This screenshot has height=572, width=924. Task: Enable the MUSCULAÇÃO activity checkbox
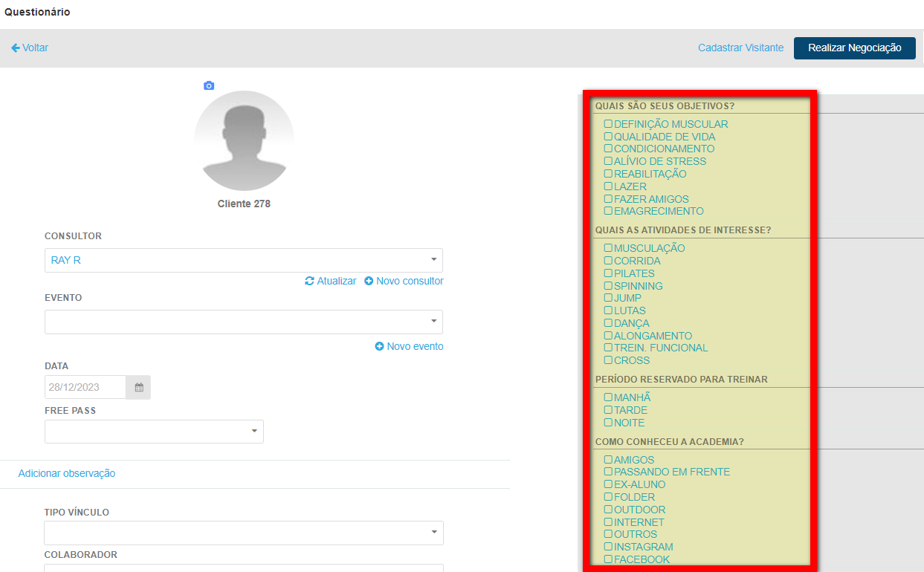click(x=608, y=248)
